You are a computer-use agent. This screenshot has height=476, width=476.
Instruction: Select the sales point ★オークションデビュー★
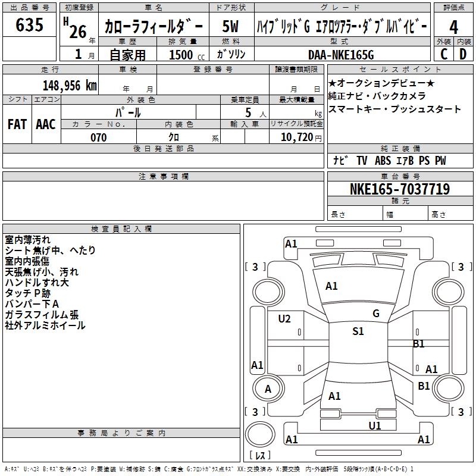click(x=381, y=83)
